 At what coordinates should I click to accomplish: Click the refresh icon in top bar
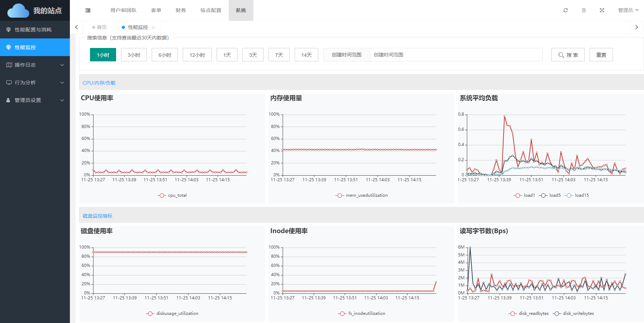(565, 11)
